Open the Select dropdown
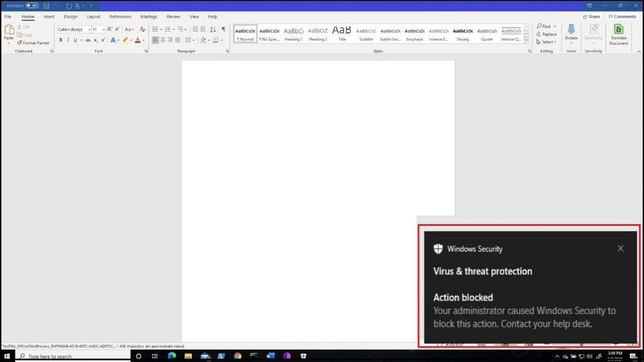The height and width of the screenshot is (362, 644). pyautogui.click(x=546, y=42)
